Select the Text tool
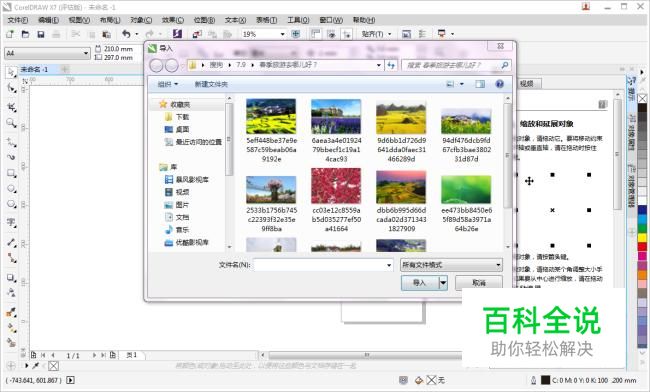 pos(11,223)
